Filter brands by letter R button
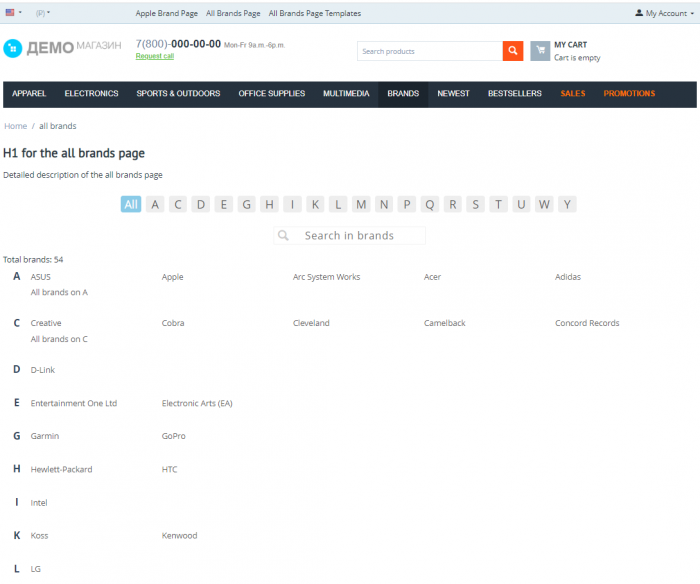 pos(453,204)
